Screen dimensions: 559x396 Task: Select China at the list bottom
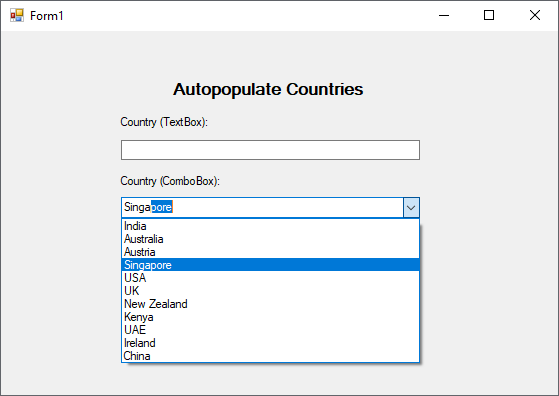click(270, 356)
